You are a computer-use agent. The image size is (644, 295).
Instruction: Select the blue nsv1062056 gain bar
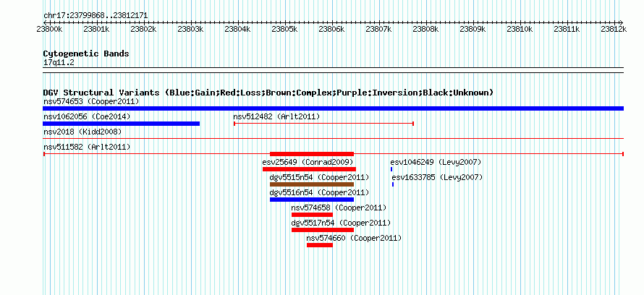(x=121, y=124)
